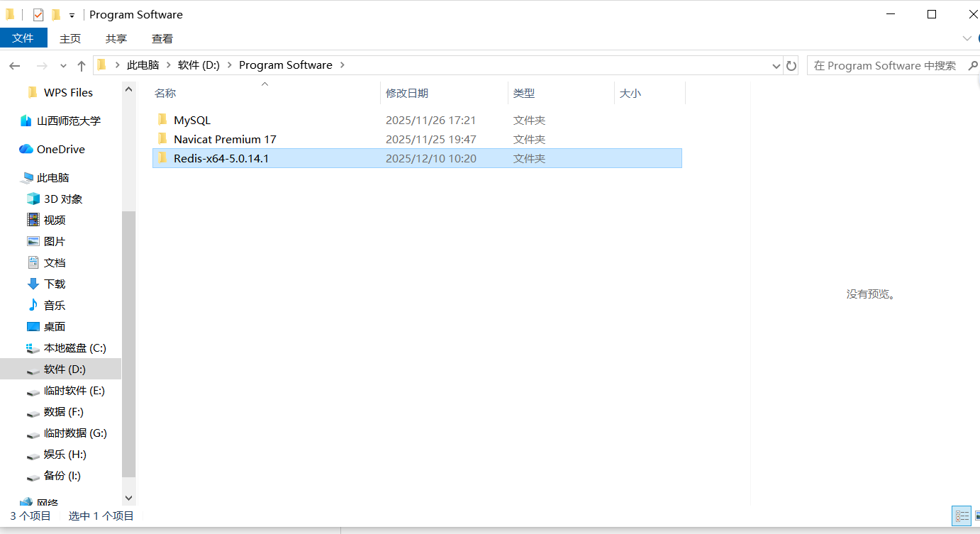The image size is (980, 534).
Task: Click the 山西师范大学 icon in sidebar
Action: tap(26, 121)
